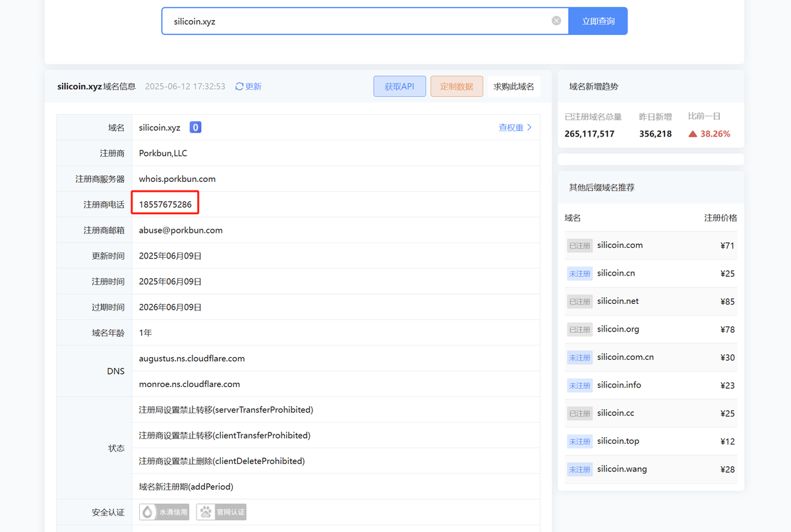Viewport: 791px width, 532px height.
Task: Select yesterday's new count 356,218
Action: pyautogui.click(x=655, y=134)
